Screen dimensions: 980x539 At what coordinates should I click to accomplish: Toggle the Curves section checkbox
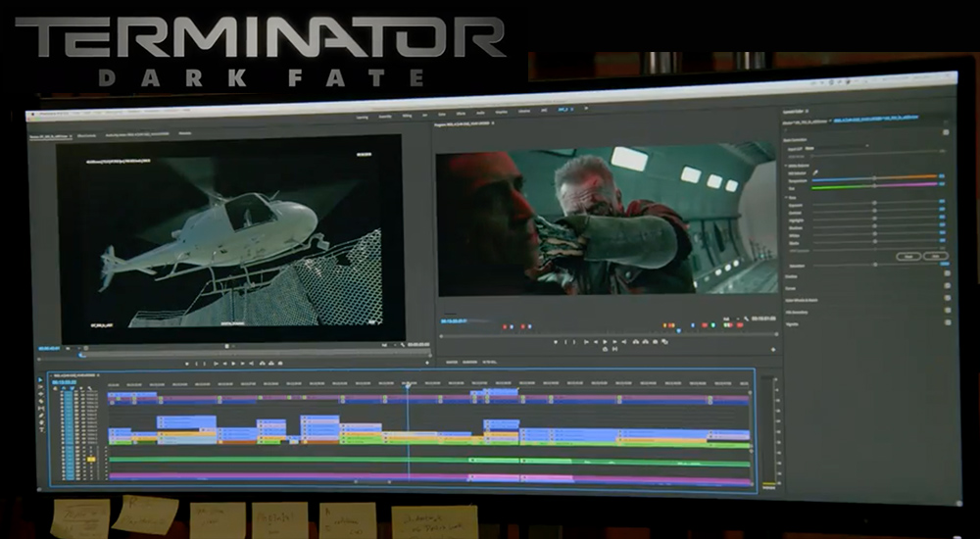click(x=948, y=286)
